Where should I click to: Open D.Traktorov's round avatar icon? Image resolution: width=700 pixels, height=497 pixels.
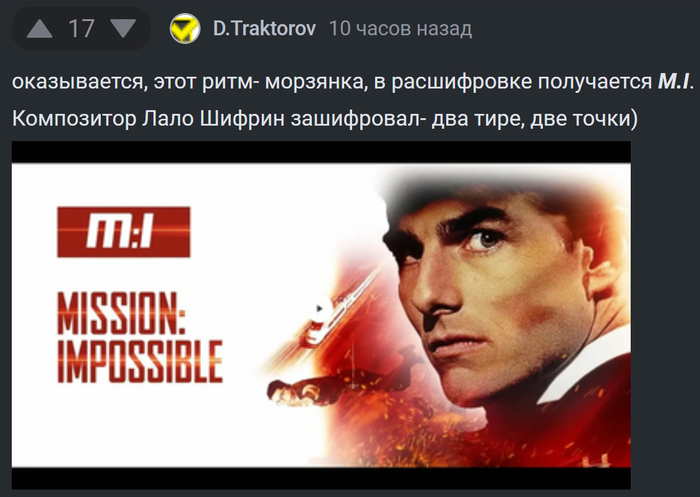(x=185, y=29)
